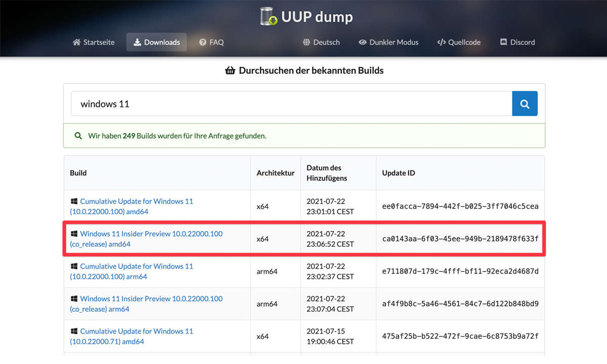Click the "249 Builds" result message
The width and height of the screenshot is (607, 364).
(x=304, y=135)
